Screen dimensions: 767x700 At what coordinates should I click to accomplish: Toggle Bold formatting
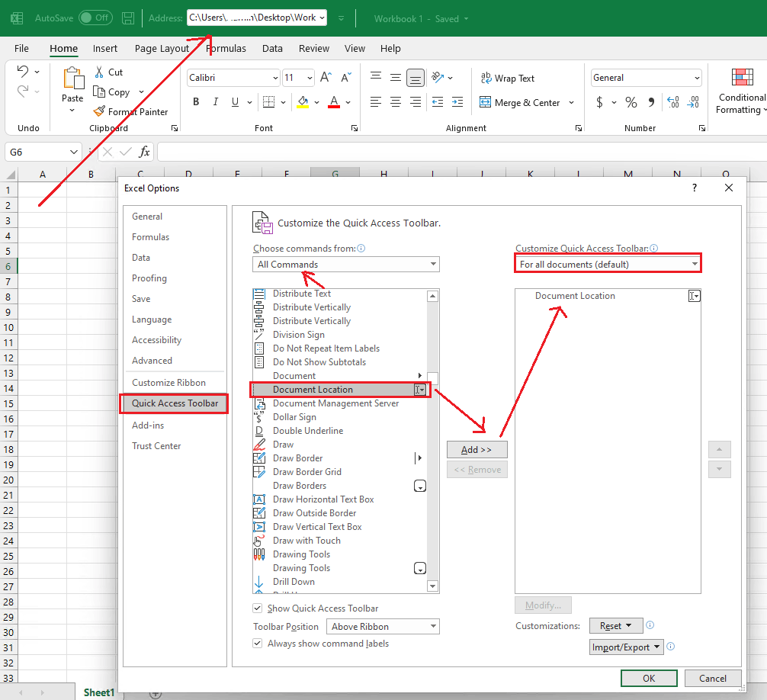tap(196, 101)
